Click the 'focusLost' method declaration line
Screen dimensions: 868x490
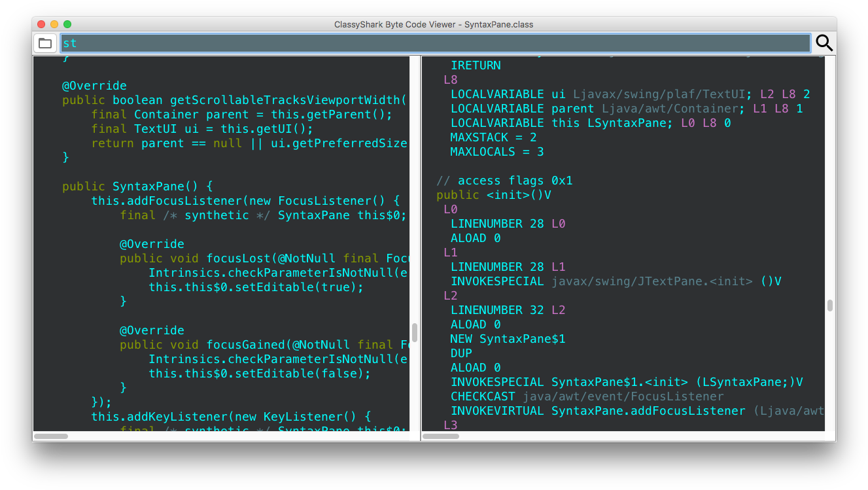(264, 258)
